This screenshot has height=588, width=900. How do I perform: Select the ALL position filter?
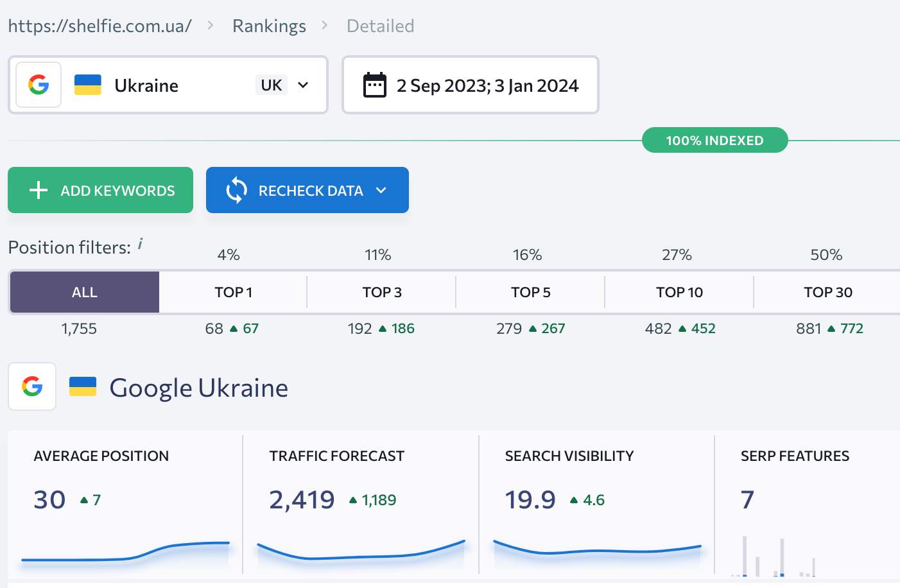[84, 292]
